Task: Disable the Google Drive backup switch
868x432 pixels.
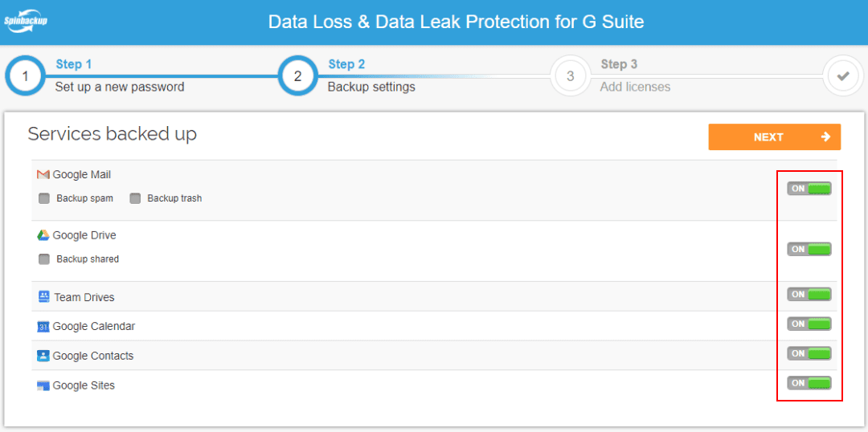Action: click(x=809, y=250)
